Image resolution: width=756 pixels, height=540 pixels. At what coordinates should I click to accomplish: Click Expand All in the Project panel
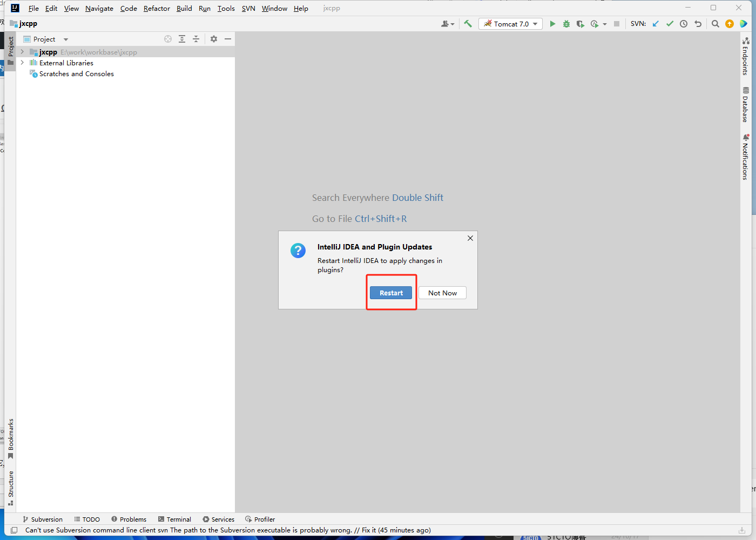[182, 39]
